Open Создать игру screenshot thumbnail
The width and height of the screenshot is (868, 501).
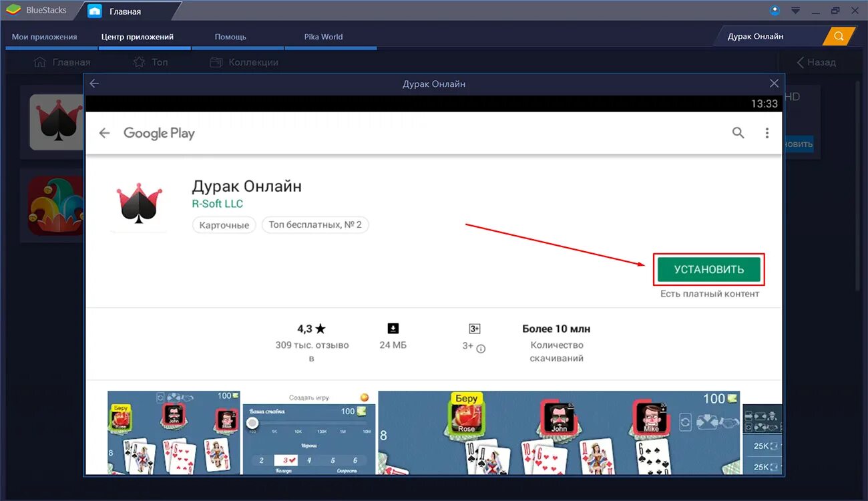tap(308, 432)
